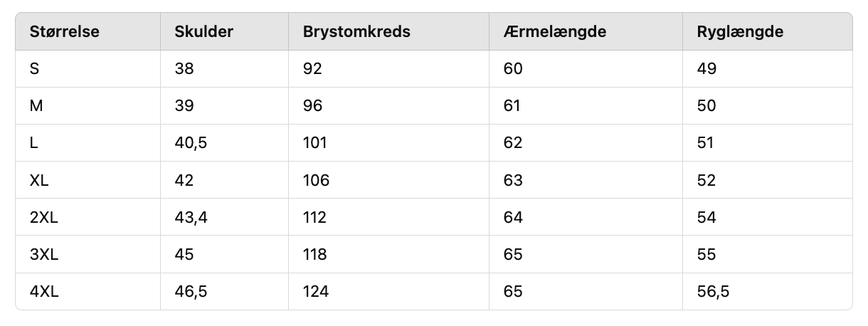Click the size M row label
The height and width of the screenshot is (326, 868).
click(x=36, y=106)
